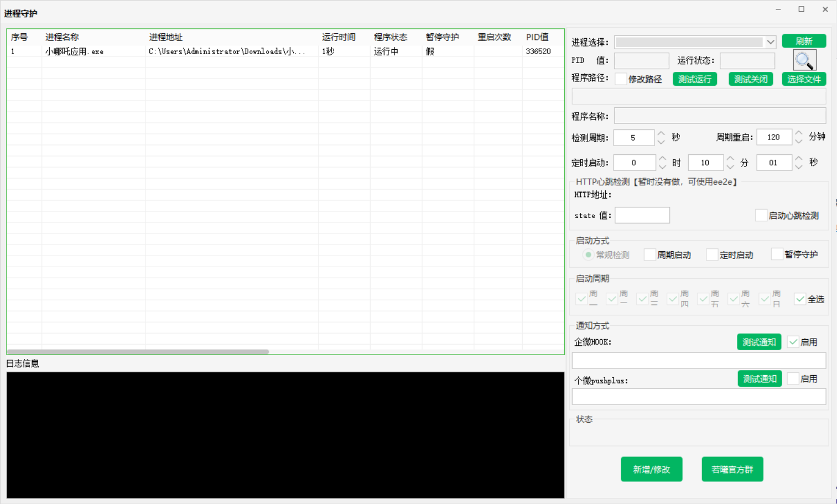Enable the 暂停守护 checkbox

pos(777,254)
